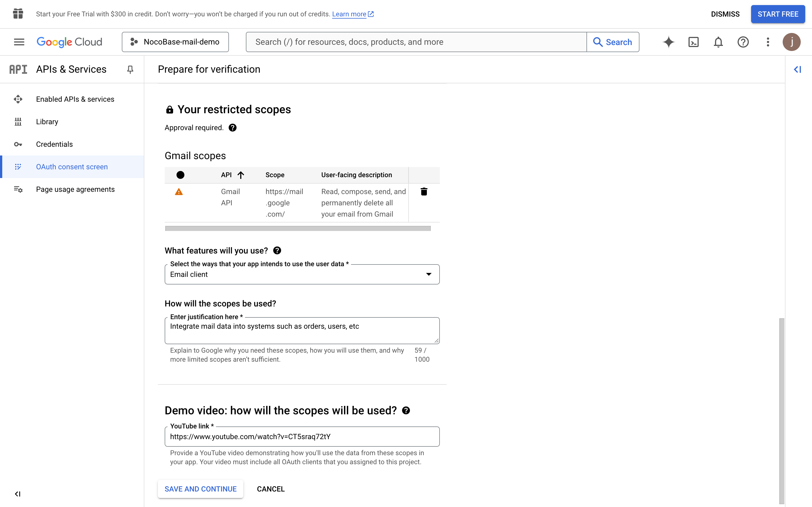The width and height of the screenshot is (812, 507).
Task: Click the SAVE AND CONTINUE button
Action: click(x=201, y=489)
